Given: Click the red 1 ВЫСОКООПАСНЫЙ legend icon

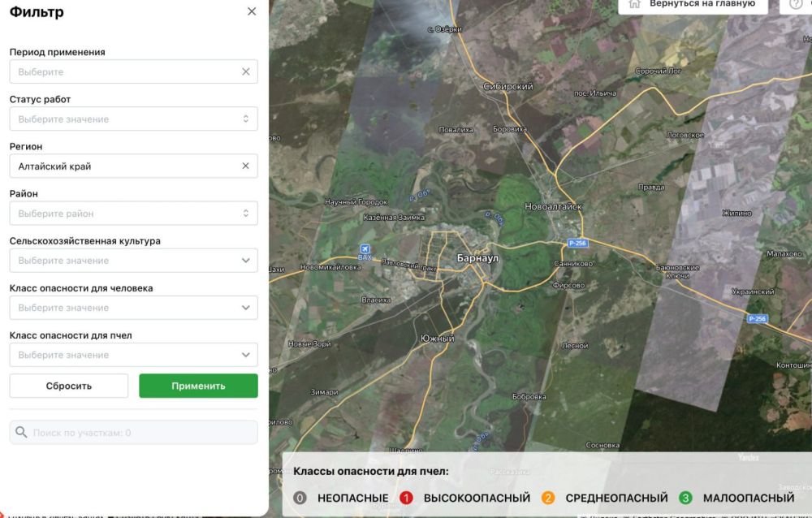Looking at the screenshot, I should 407,498.
